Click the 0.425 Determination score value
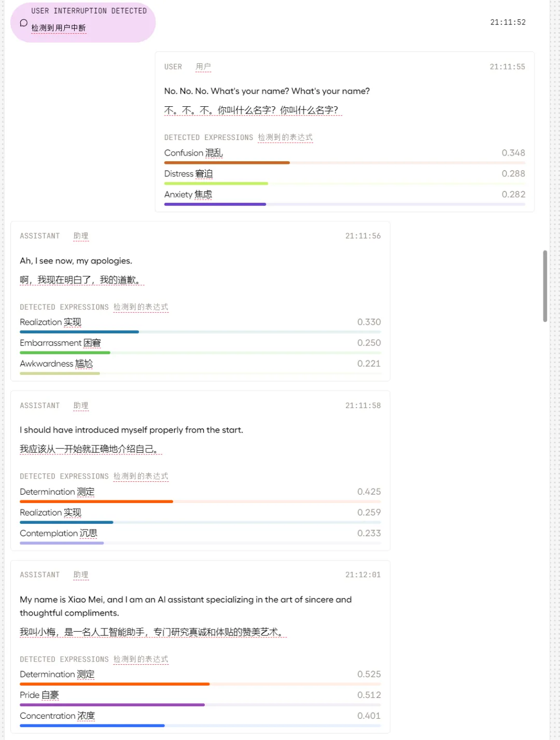 [x=369, y=492]
